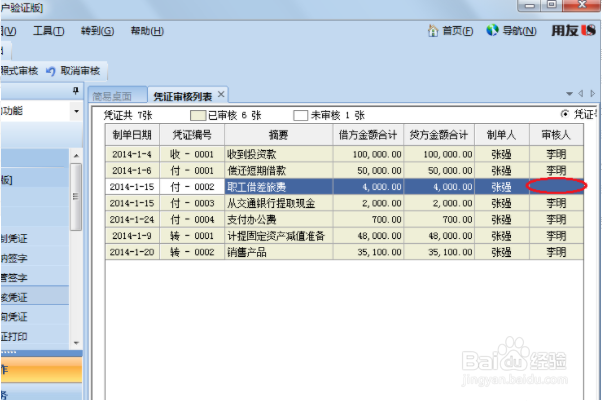Open the 工具(T) menu
Screen dimensions: 602x401
coord(49,31)
